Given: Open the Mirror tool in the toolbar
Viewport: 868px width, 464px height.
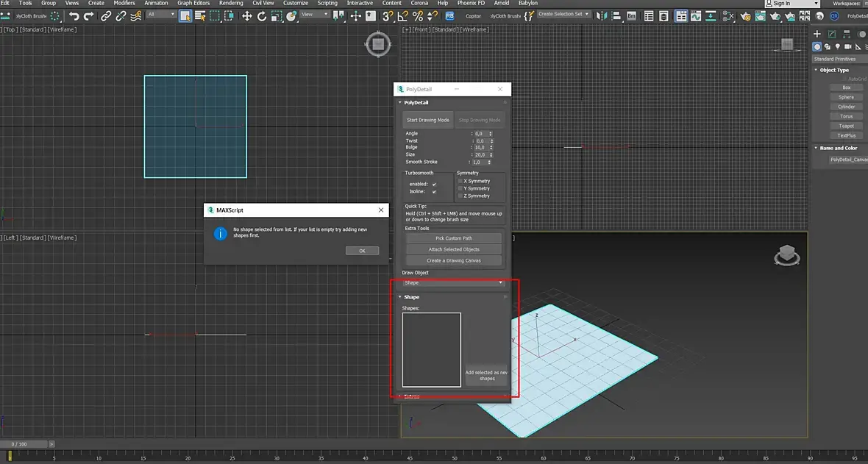Looking at the screenshot, I should pyautogui.click(x=603, y=15).
